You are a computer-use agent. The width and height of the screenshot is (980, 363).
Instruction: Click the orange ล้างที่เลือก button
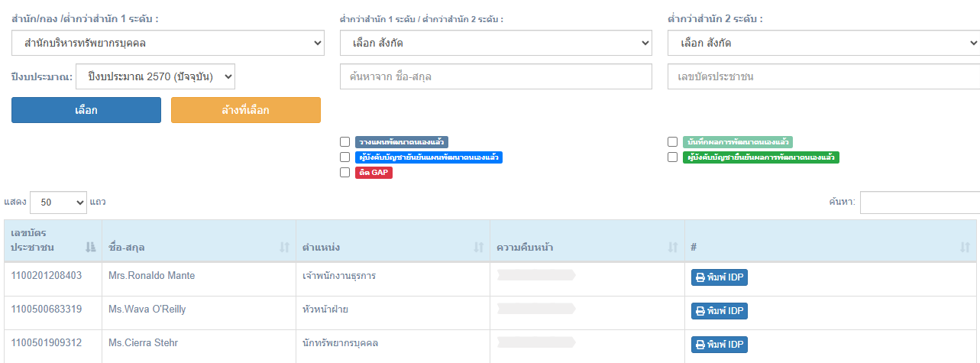coord(246,110)
